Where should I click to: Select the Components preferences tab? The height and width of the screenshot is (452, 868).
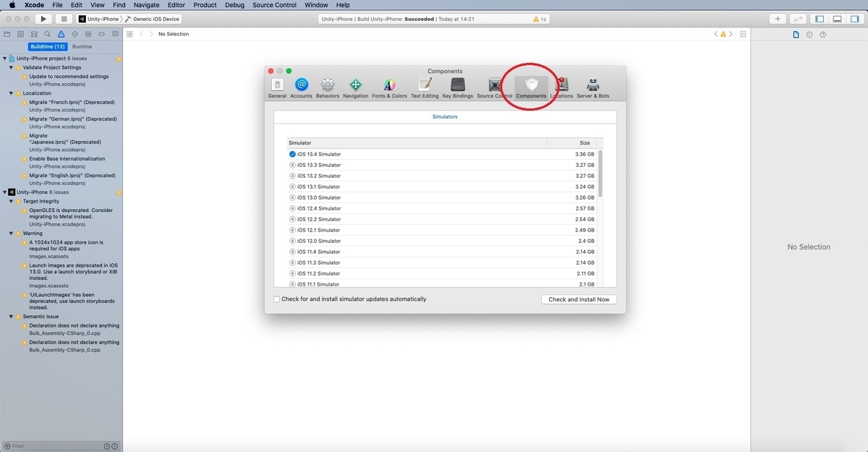click(x=531, y=88)
